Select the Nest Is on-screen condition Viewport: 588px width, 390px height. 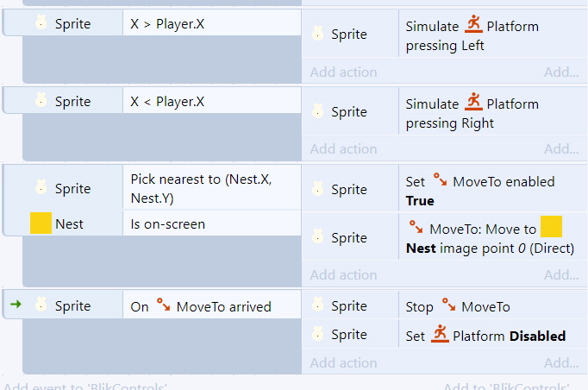[x=212, y=224]
